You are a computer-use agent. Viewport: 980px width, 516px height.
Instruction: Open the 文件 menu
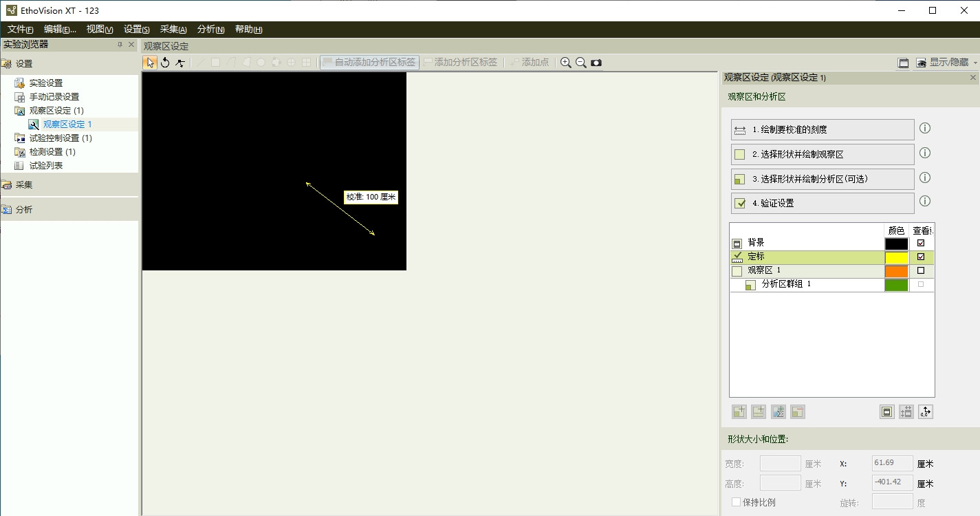point(21,30)
